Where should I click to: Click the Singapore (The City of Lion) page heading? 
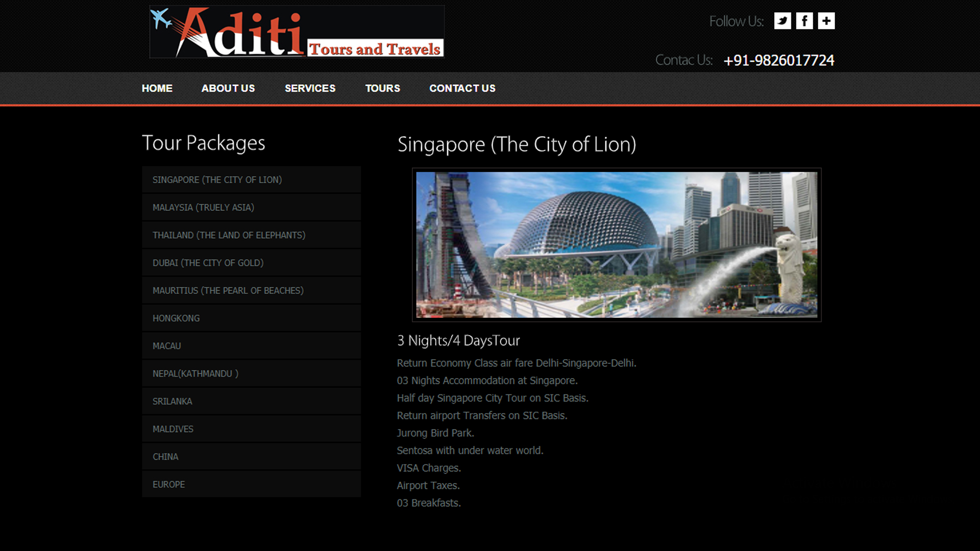(x=517, y=145)
